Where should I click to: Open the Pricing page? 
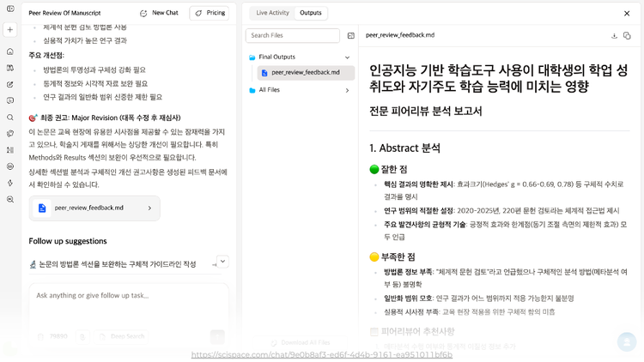tap(210, 13)
